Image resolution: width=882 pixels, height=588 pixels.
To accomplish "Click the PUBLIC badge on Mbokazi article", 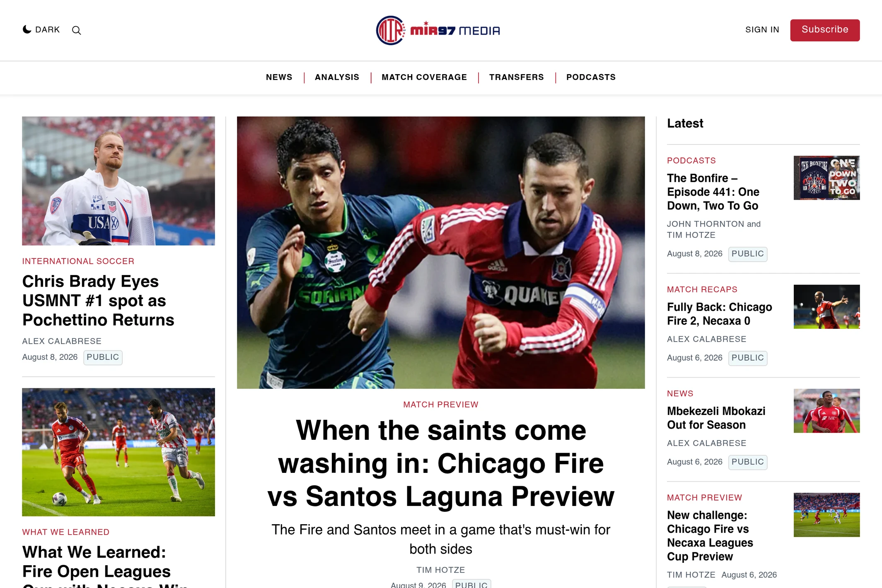I will 747,462.
